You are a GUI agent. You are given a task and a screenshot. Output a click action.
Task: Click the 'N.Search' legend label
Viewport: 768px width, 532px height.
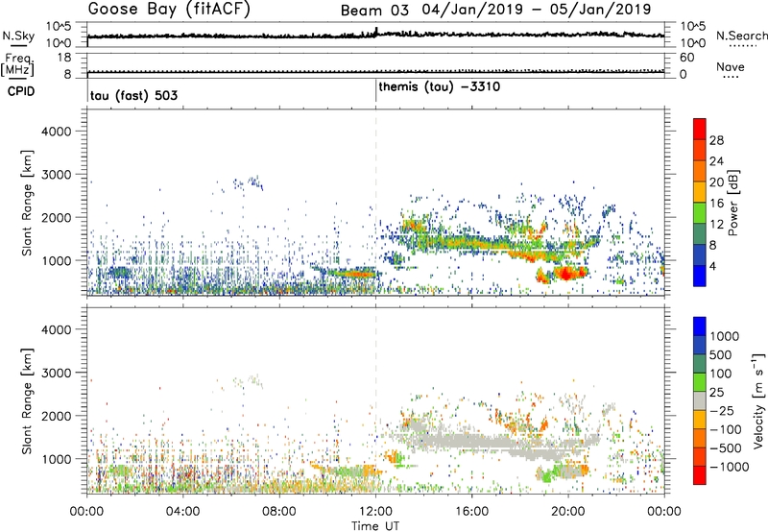point(742,36)
